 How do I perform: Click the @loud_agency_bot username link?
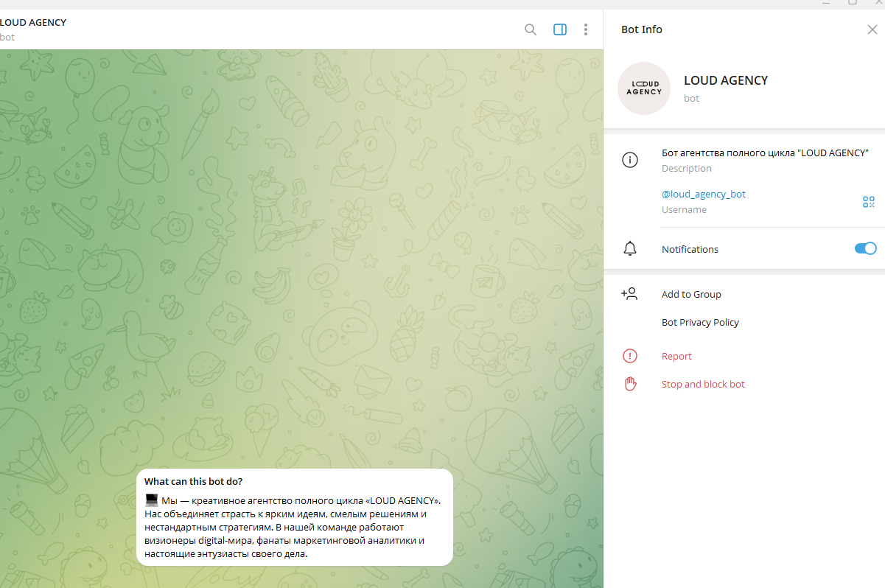pyautogui.click(x=704, y=195)
